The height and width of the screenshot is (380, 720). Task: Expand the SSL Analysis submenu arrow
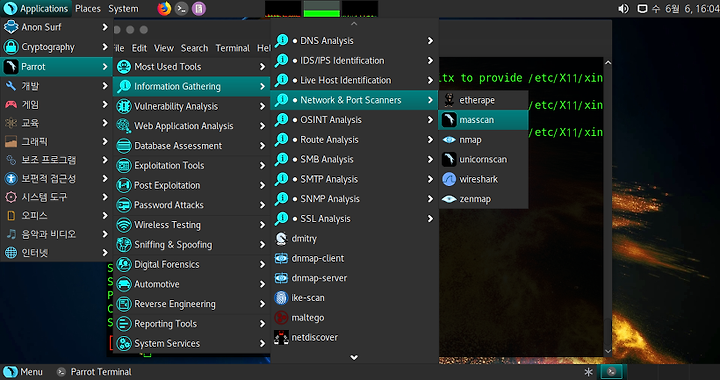(x=430, y=219)
